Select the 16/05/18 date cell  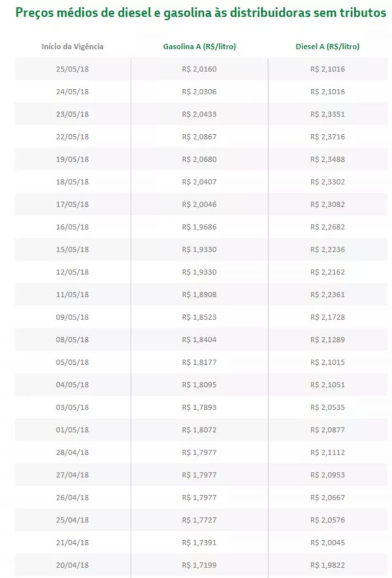tap(73, 227)
